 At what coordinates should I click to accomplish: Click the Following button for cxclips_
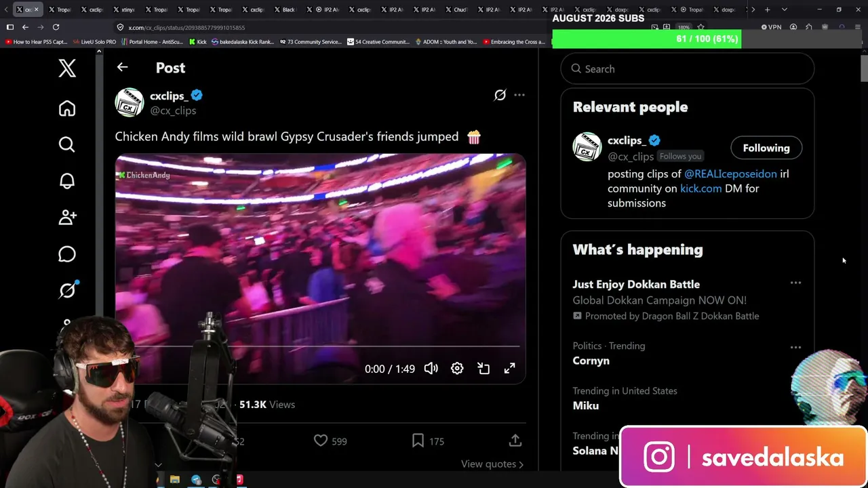(x=766, y=148)
